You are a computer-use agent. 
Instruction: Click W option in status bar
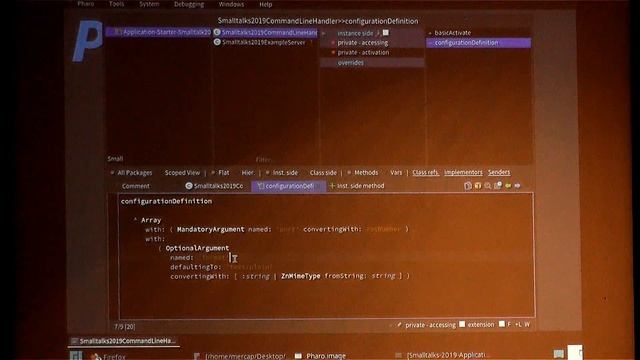coord(527,324)
